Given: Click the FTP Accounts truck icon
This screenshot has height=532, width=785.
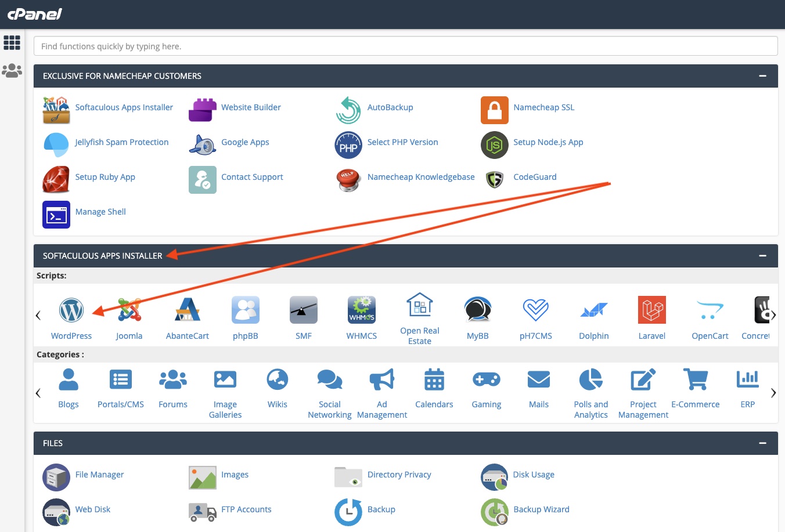Looking at the screenshot, I should (x=203, y=512).
